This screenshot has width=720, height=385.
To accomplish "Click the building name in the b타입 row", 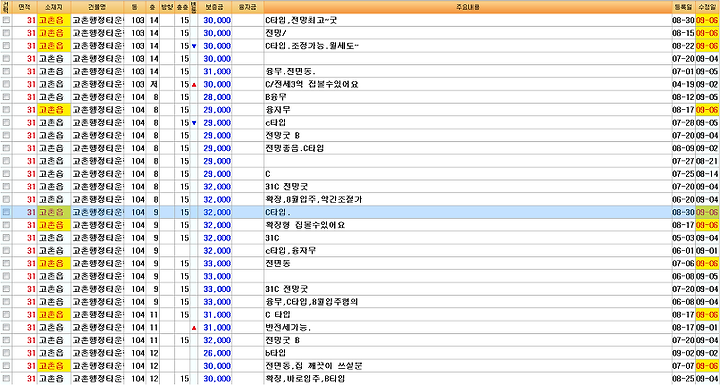I will [98, 353].
